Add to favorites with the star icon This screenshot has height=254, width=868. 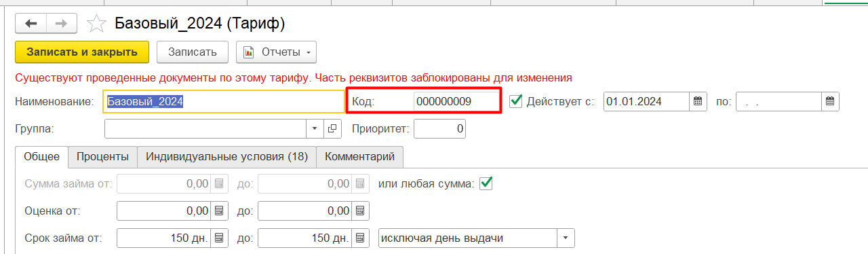tap(97, 24)
